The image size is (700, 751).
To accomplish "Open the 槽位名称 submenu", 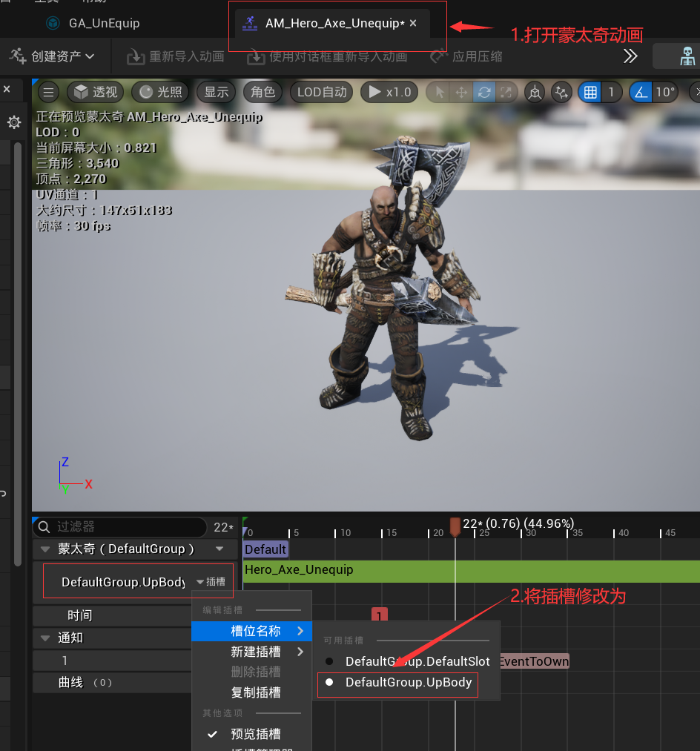I will tap(251, 631).
